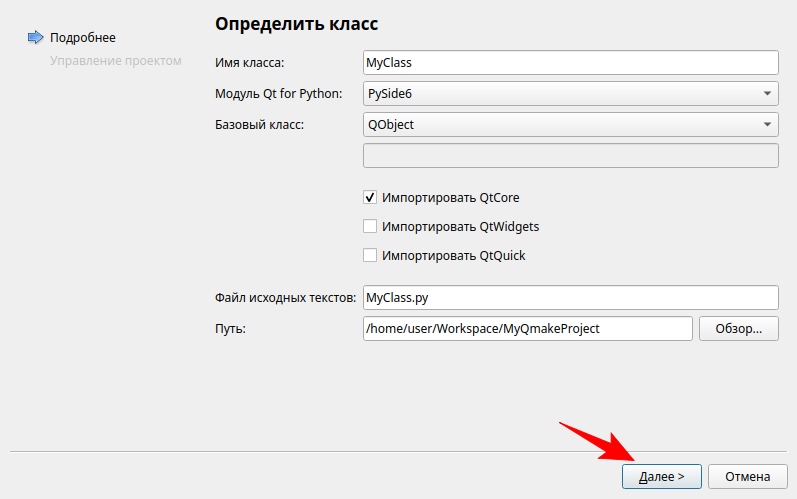The height and width of the screenshot is (499, 797).
Task: Cancel the wizard via Отмена
Action: point(747,477)
